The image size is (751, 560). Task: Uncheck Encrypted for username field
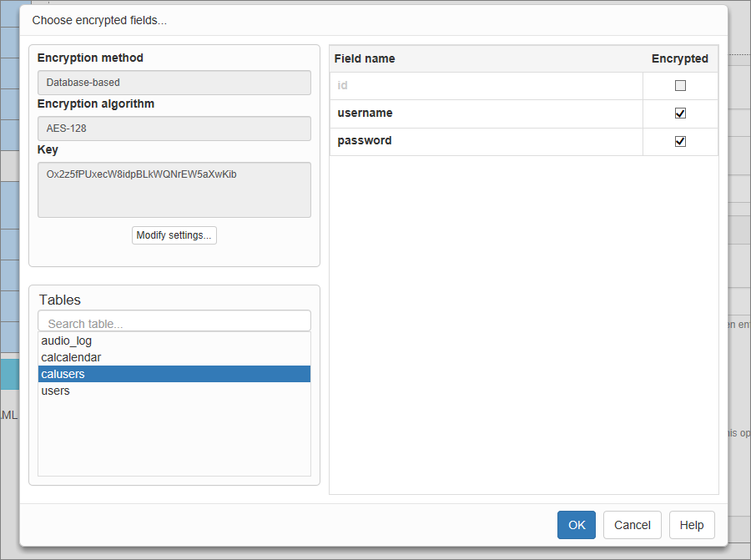coord(680,114)
